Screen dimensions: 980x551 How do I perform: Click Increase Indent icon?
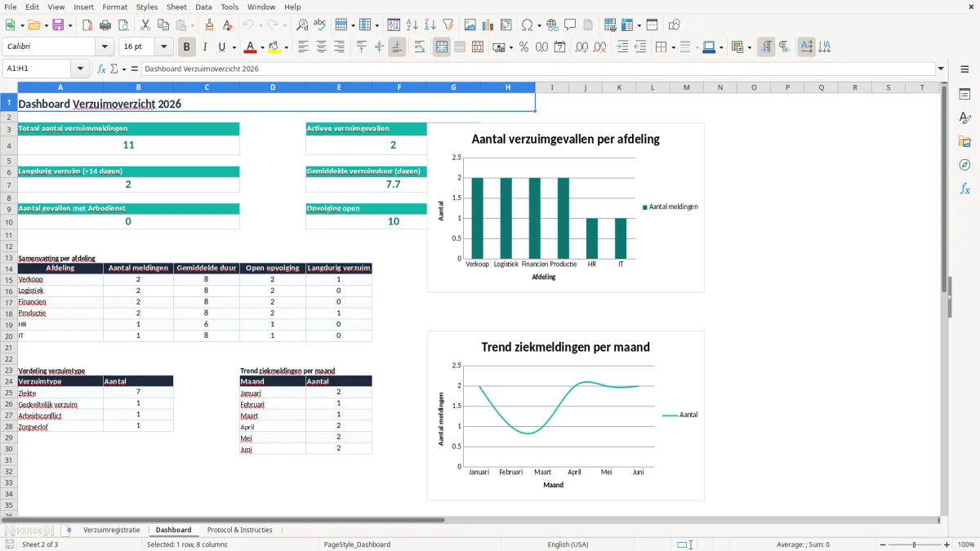point(623,47)
